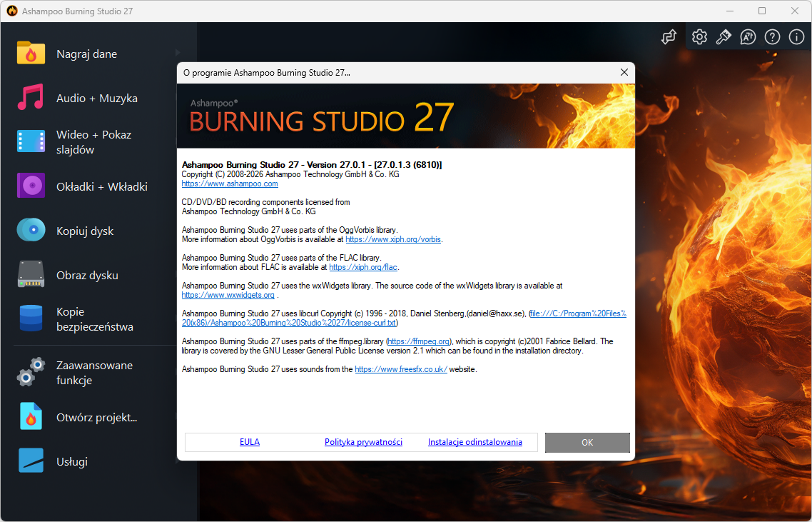Open the Wideo + Pokaz slajdów film icon
The width and height of the screenshot is (812, 522).
[x=31, y=141]
